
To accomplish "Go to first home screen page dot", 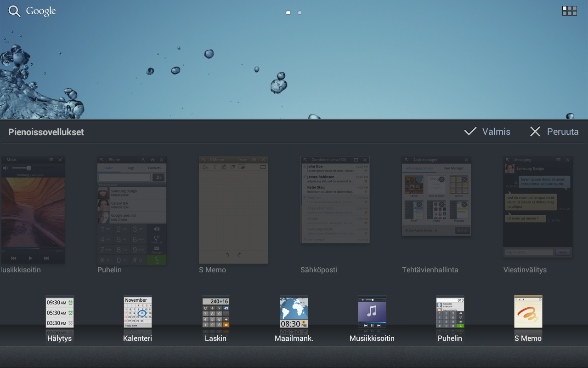I will click(288, 13).
